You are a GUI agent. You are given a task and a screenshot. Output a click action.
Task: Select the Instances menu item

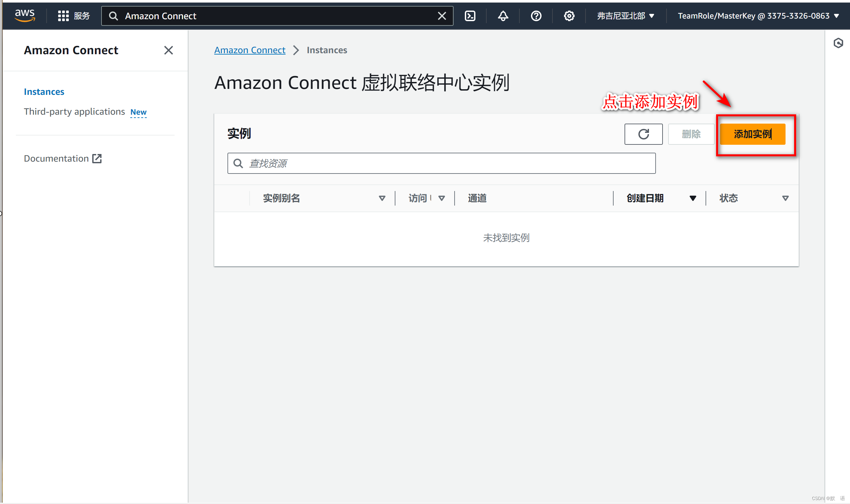(44, 91)
